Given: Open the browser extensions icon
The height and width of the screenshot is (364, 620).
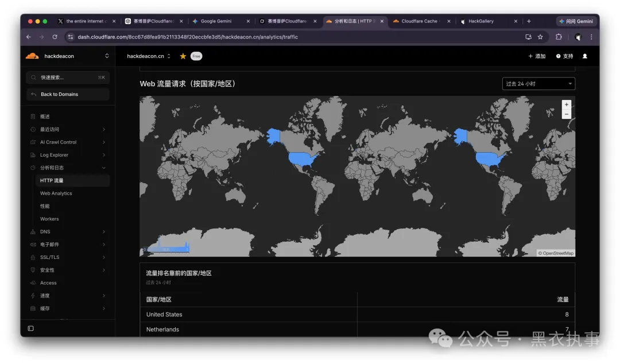Looking at the screenshot, I should (559, 37).
